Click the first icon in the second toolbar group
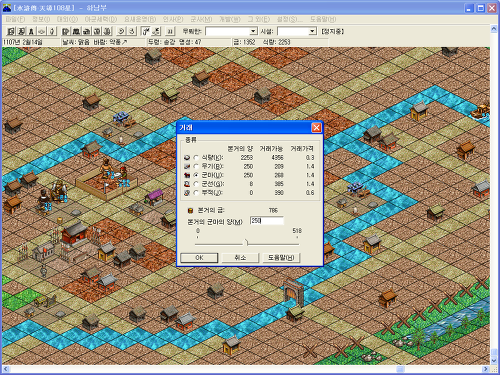The width and height of the screenshot is (500, 375). [66, 31]
